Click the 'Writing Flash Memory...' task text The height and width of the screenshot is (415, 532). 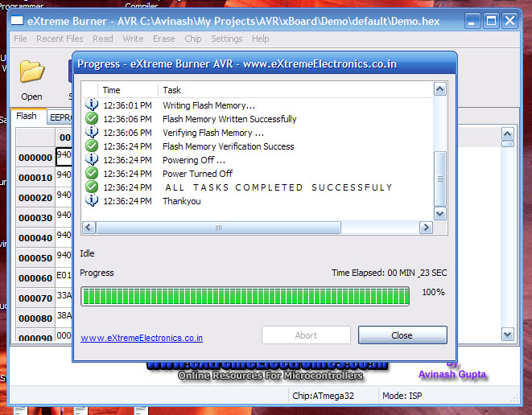tap(208, 105)
